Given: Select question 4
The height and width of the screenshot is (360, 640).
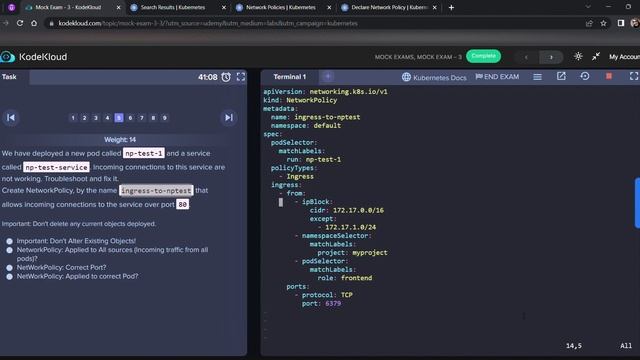Looking at the screenshot, I should [x=107, y=118].
